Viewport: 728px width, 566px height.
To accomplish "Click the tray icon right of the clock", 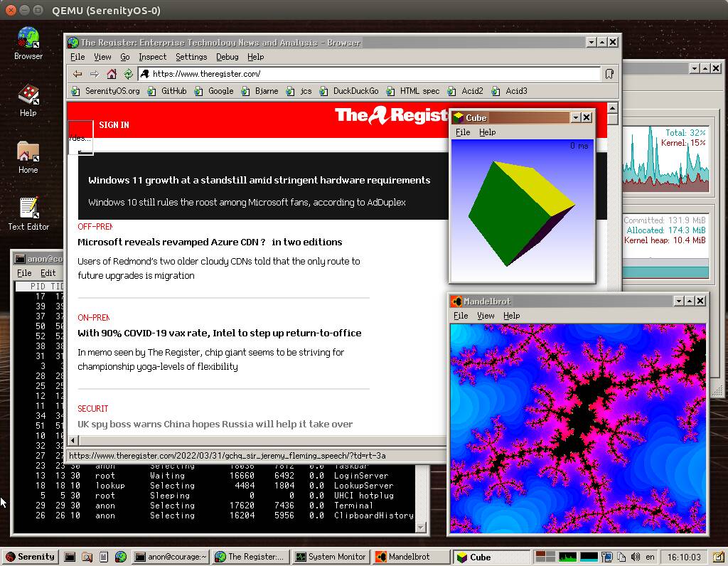I will (718, 557).
